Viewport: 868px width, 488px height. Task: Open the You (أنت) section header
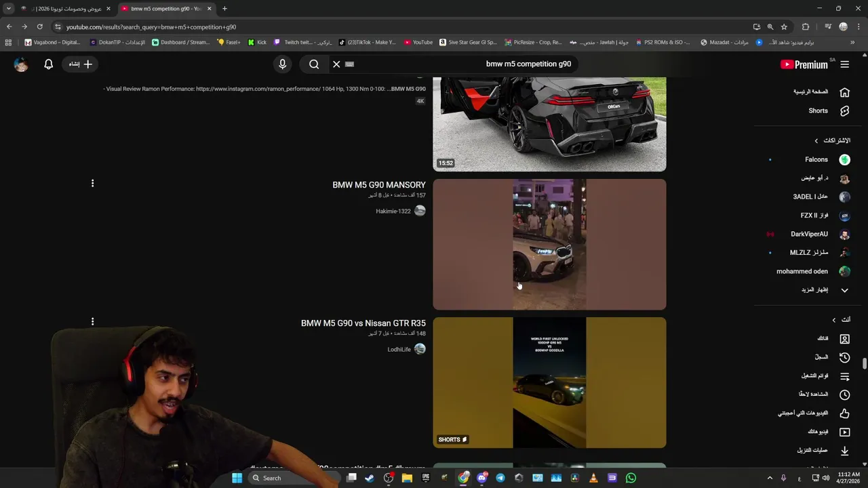[x=840, y=319]
